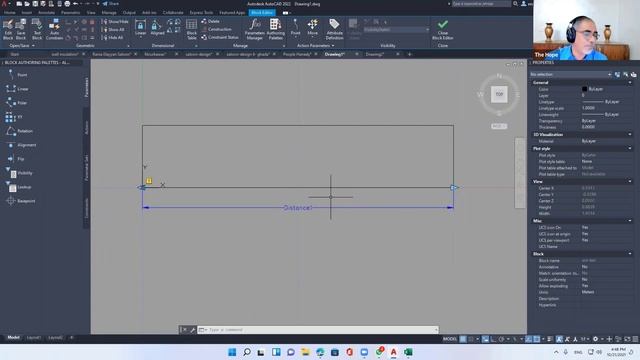Open the workspace switching gear icon

click(x=596, y=339)
